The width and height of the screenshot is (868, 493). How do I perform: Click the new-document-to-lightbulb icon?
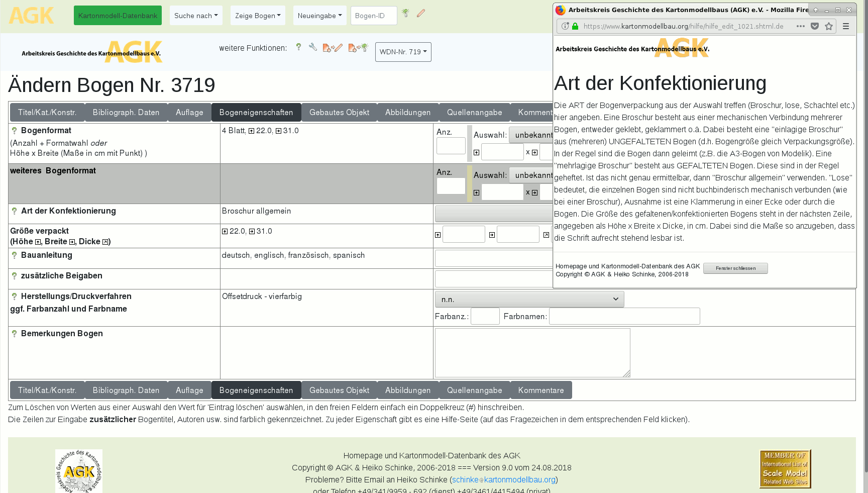point(358,48)
